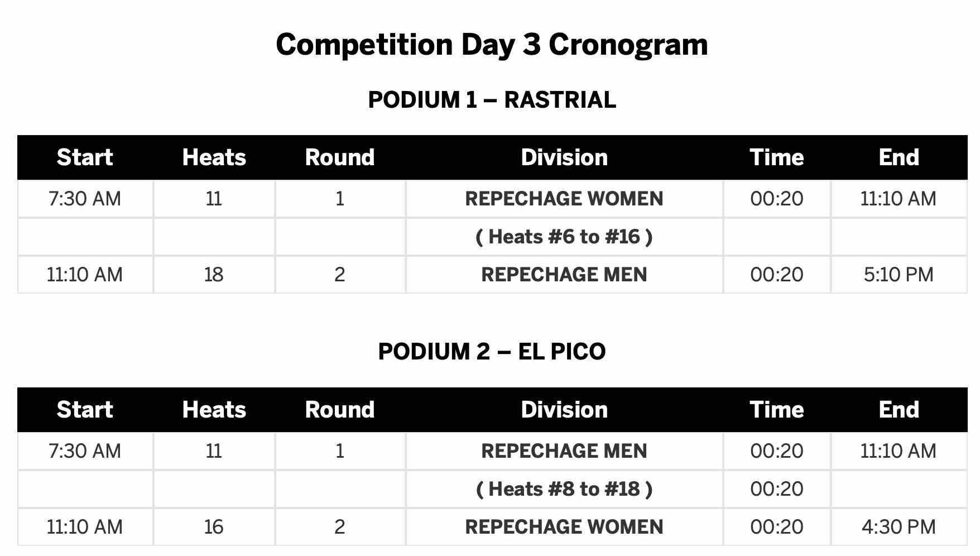Select the PODIUM 2 – EL PICO heading
The height and width of the screenshot is (556, 980).
click(491, 352)
